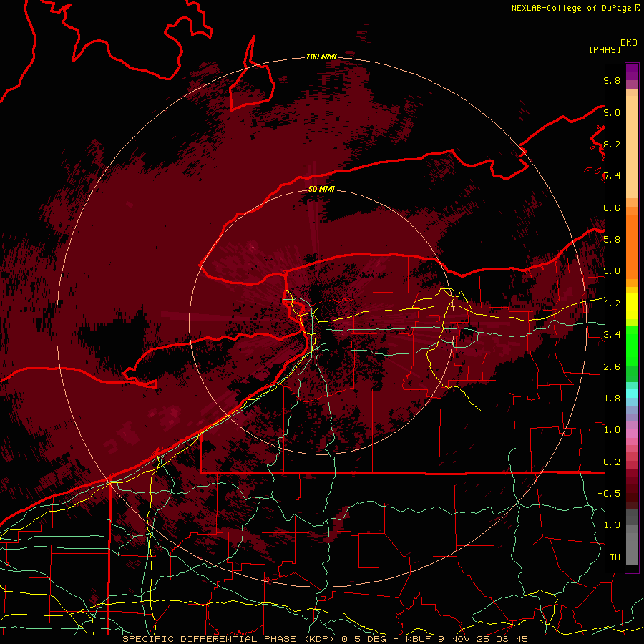This screenshot has width=644, height=644.
Task: Pick the yellow segment of the color bar
Action: [x=632, y=306]
